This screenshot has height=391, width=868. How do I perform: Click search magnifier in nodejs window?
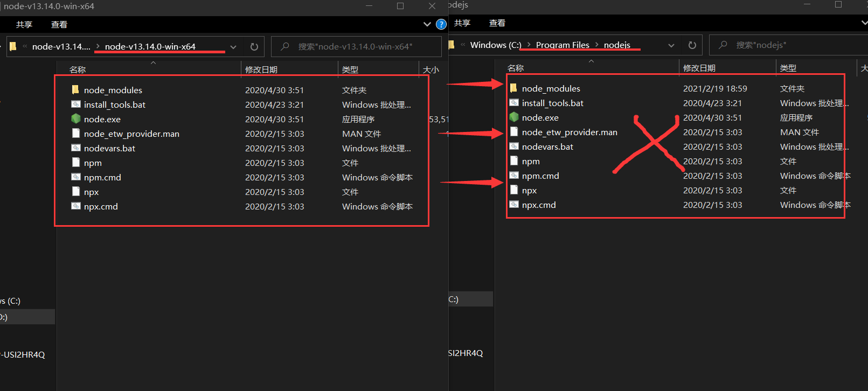coord(723,45)
